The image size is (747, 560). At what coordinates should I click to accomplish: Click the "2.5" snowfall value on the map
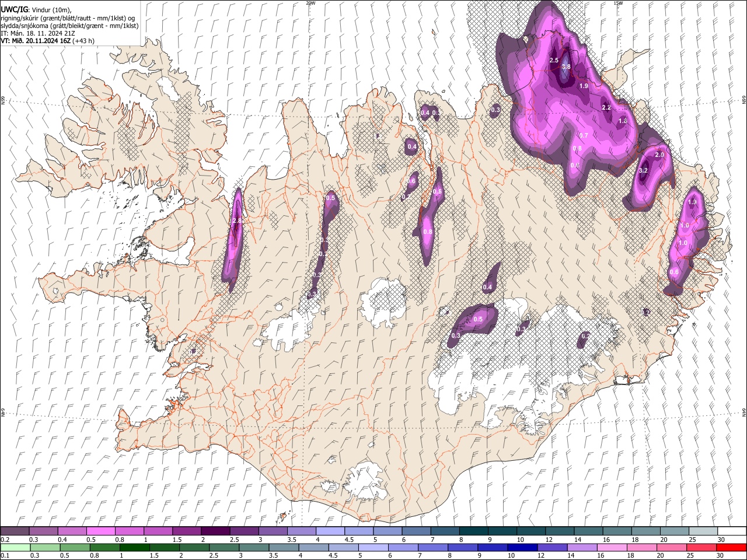pyautogui.click(x=554, y=61)
